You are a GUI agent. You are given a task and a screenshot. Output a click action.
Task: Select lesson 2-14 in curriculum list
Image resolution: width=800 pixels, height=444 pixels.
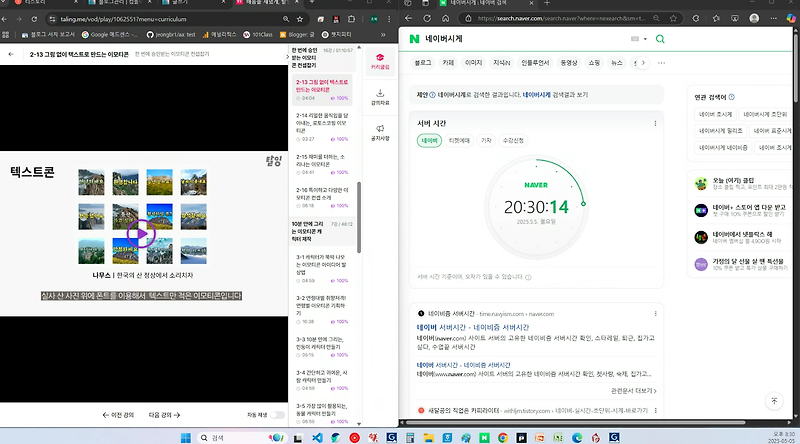pyautogui.click(x=322, y=127)
